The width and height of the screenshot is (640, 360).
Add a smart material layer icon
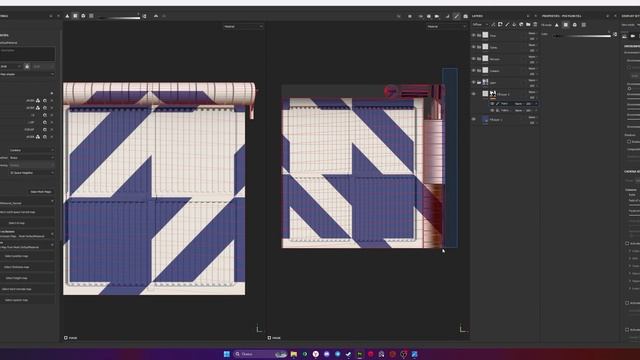(521, 25)
